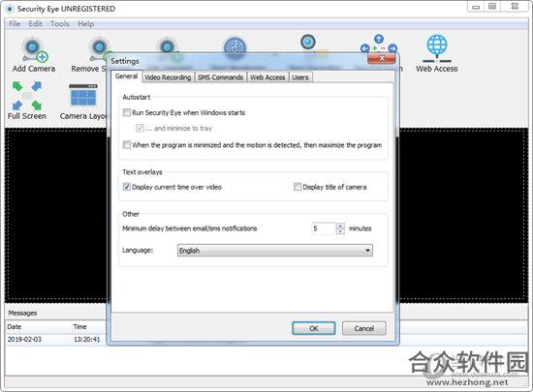533x392 pixels.
Task: Open Web Access from the toolbar
Action: click(437, 53)
